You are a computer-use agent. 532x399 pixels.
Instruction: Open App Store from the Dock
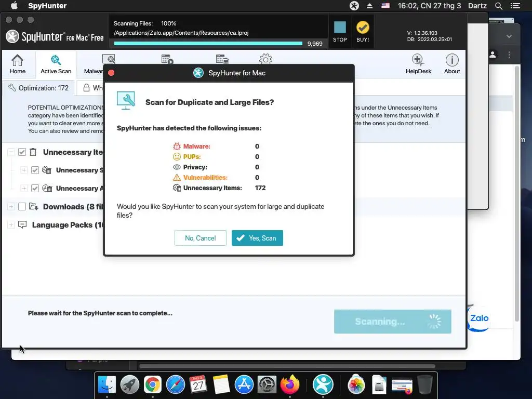pos(244,384)
